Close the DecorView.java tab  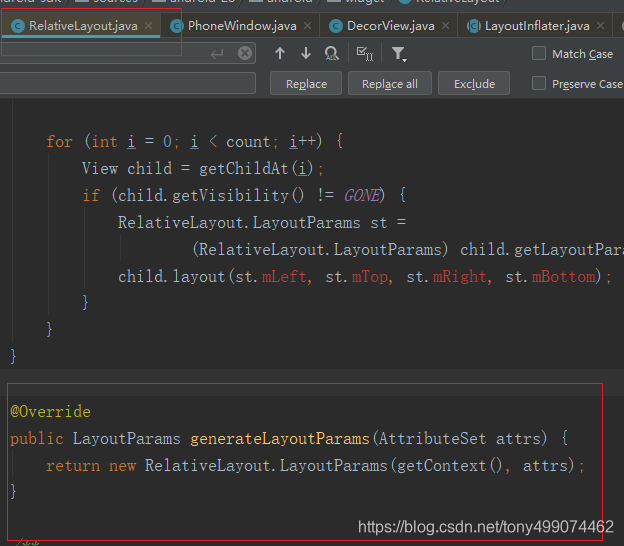[x=446, y=26]
